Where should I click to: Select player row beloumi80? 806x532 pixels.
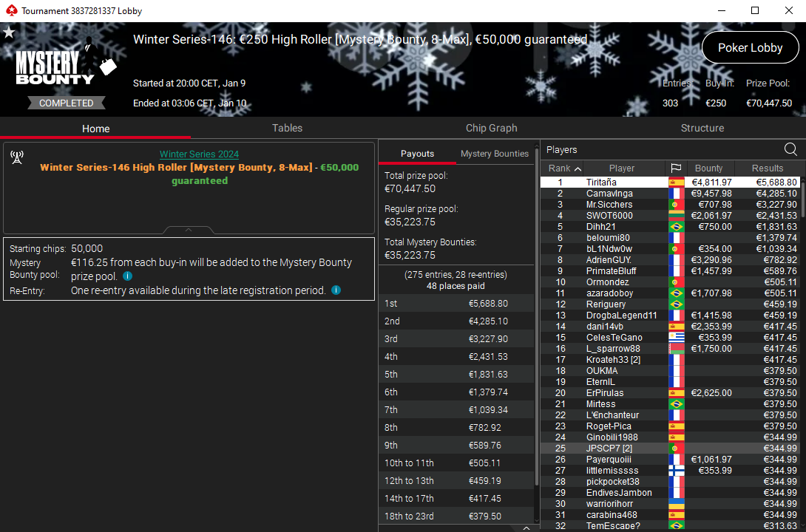pyautogui.click(x=670, y=238)
